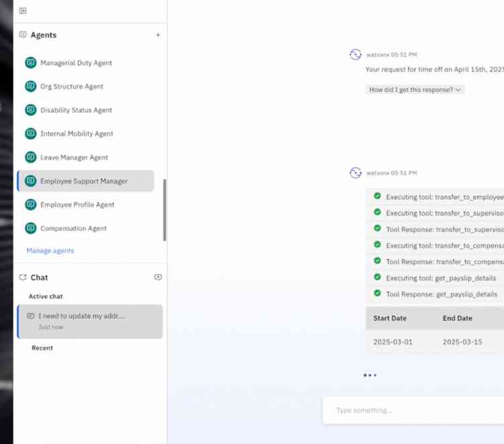Click the watsonx avatar on payslip response
This screenshot has height=444, width=504.
tap(355, 173)
